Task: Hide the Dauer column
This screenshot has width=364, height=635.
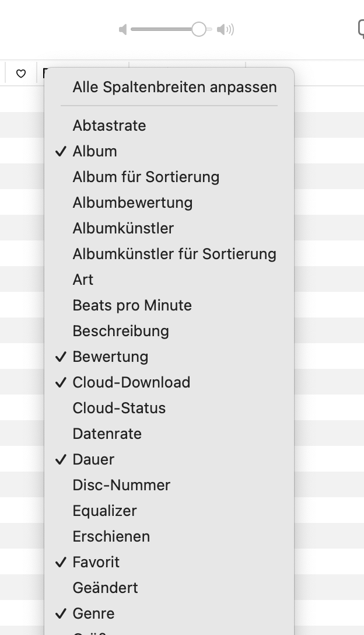Action: point(93,459)
